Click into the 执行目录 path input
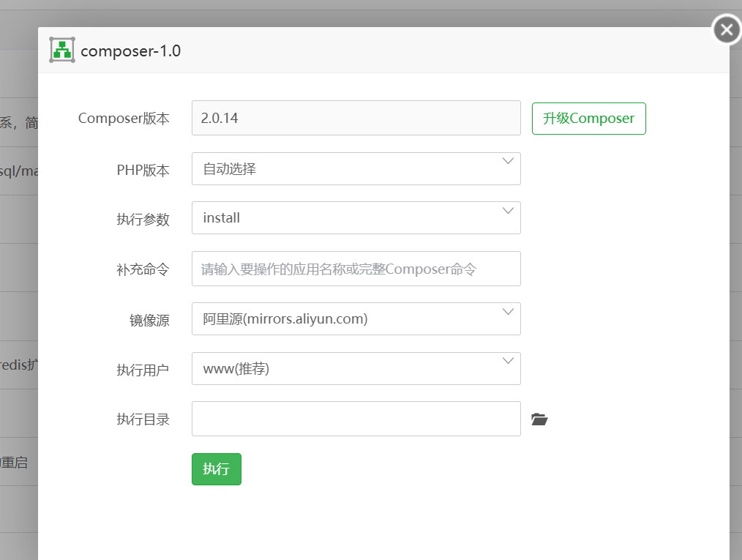742x560 pixels. pos(356,419)
